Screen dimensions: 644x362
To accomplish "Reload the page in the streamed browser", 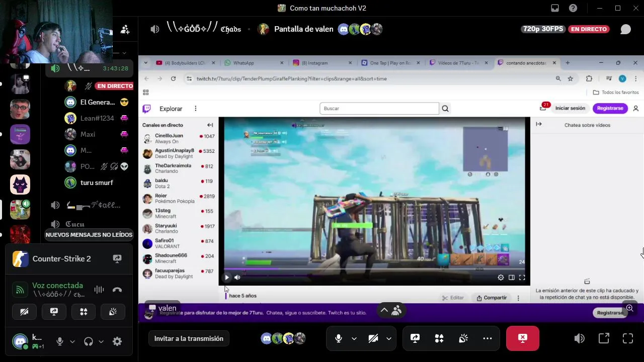I will tap(173, 78).
